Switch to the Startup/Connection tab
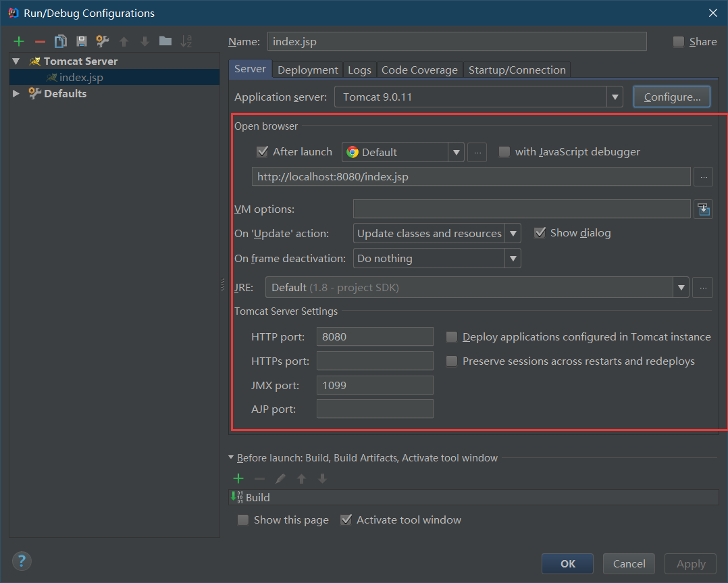The height and width of the screenshot is (583, 728). click(517, 70)
